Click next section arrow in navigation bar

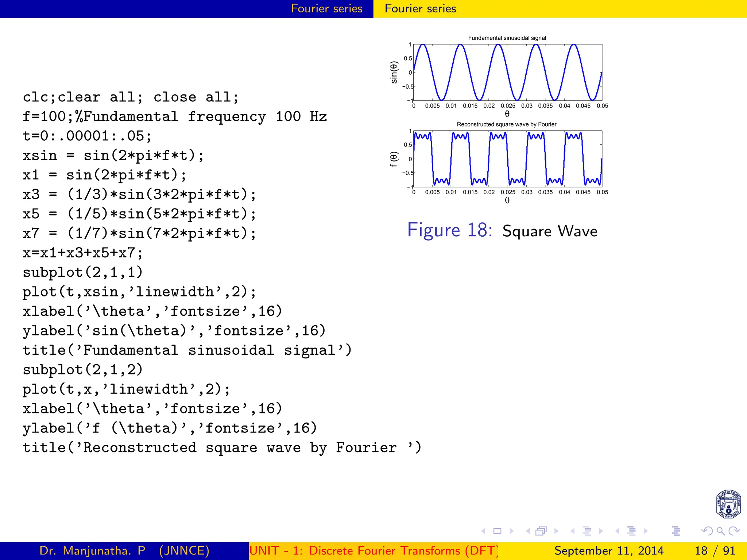point(646,531)
